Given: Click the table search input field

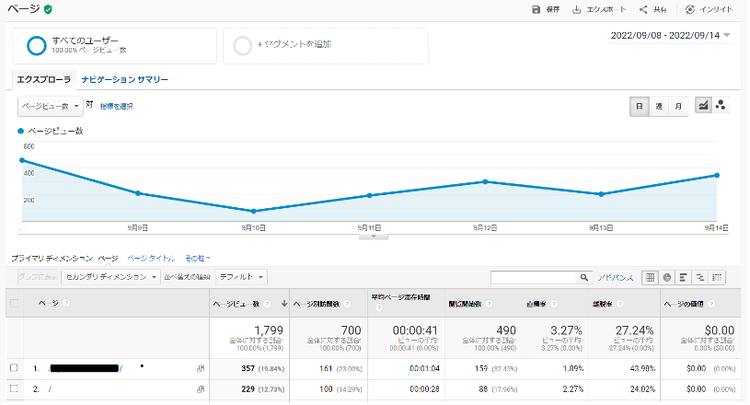Looking at the screenshot, I should [x=535, y=277].
